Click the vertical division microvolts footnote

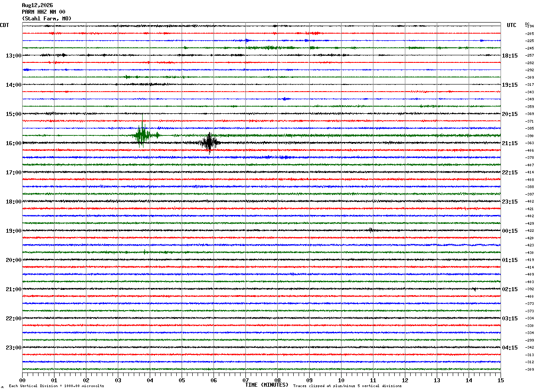[x=56, y=386]
